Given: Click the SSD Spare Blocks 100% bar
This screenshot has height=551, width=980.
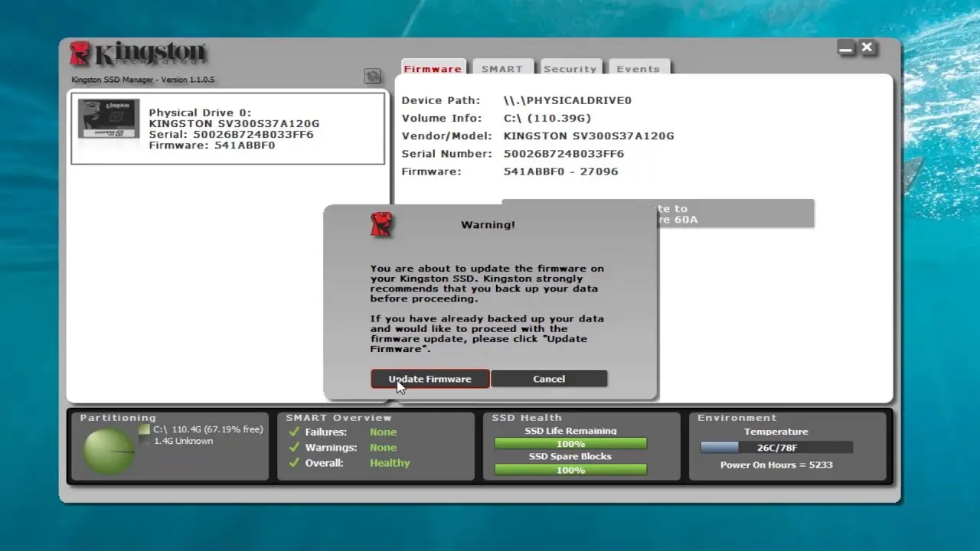Looking at the screenshot, I should pos(570,470).
